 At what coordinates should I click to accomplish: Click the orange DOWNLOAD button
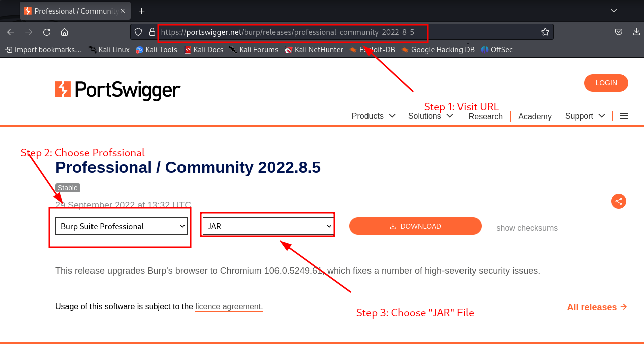click(x=415, y=226)
